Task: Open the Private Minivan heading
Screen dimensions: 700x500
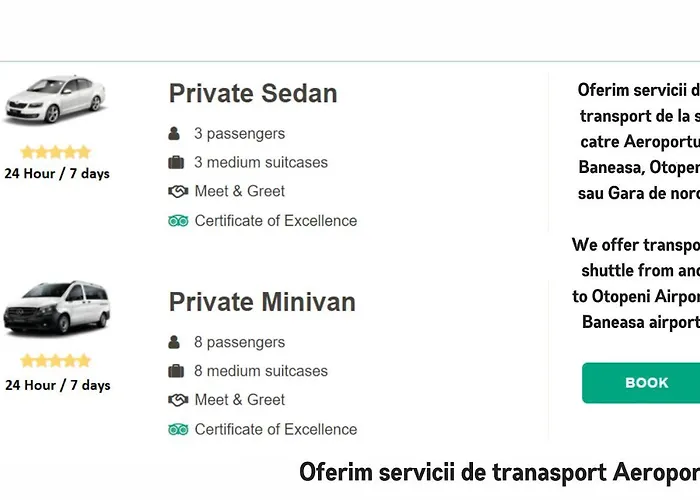Action: pyautogui.click(x=262, y=302)
